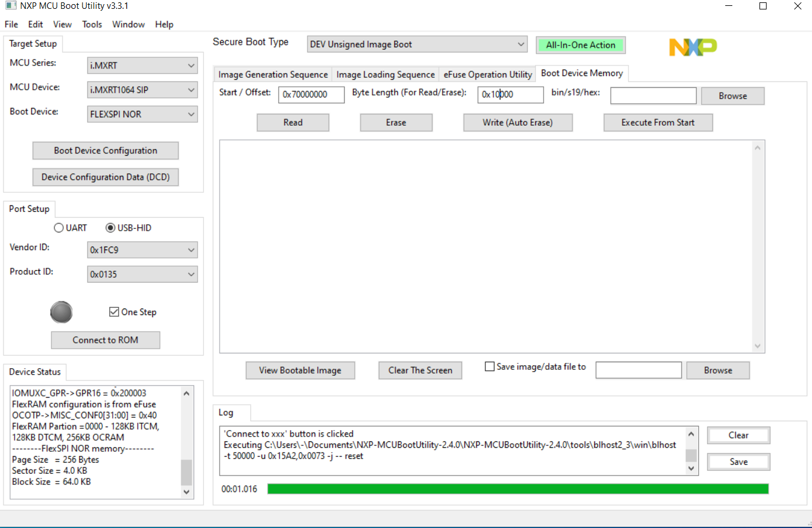Viewport: 812px width, 528px height.
Task: Enable Save image/data file to option
Action: [x=489, y=366]
